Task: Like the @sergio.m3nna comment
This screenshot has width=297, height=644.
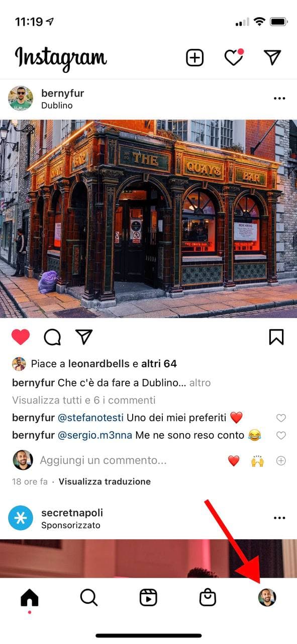Action: (281, 436)
